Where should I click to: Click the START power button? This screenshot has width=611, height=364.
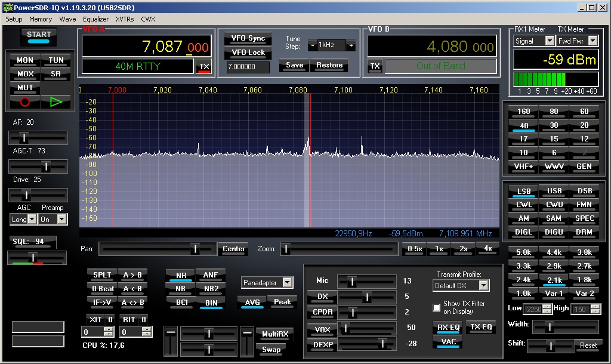(x=39, y=36)
